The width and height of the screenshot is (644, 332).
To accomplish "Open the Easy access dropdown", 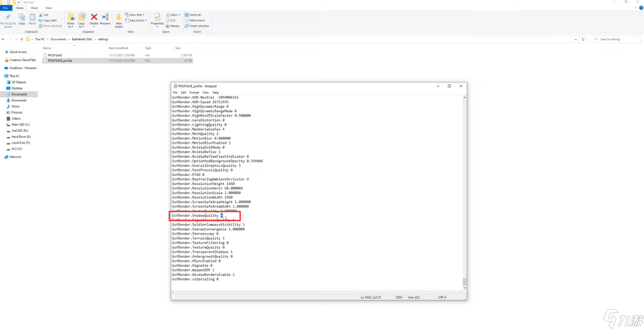I will [x=137, y=20].
